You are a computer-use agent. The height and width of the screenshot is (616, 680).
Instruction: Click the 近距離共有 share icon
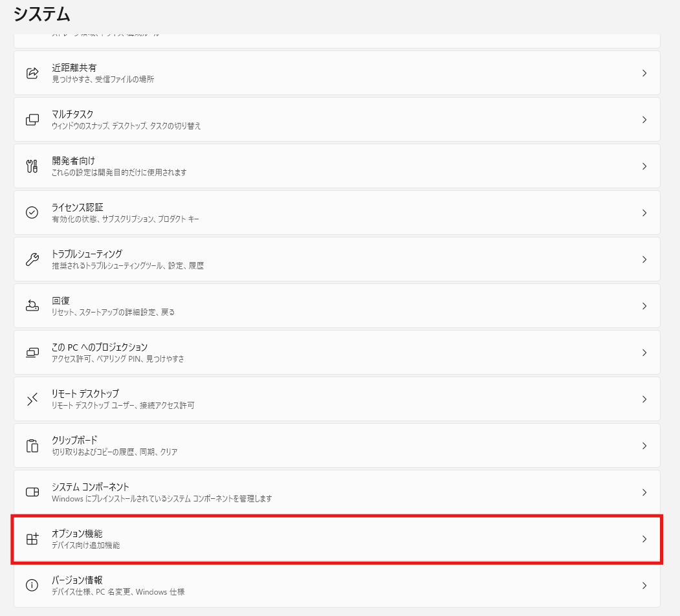click(x=32, y=73)
